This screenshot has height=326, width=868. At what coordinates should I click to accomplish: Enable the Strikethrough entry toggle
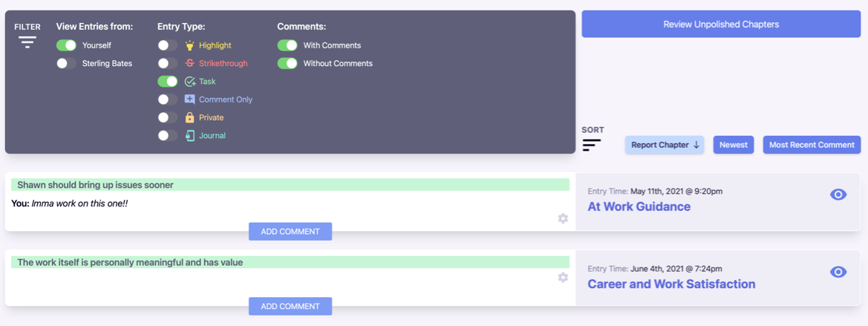click(x=168, y=63)
